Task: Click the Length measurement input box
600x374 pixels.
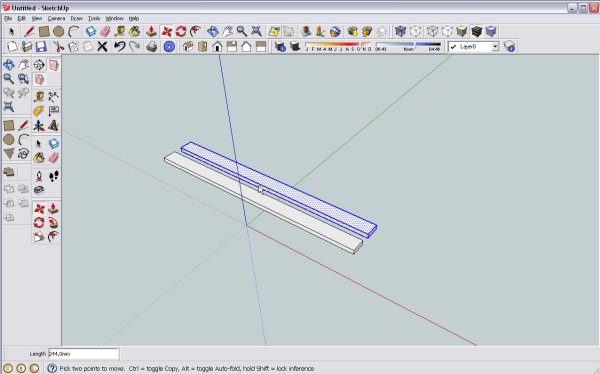Action: pos(83,354)
